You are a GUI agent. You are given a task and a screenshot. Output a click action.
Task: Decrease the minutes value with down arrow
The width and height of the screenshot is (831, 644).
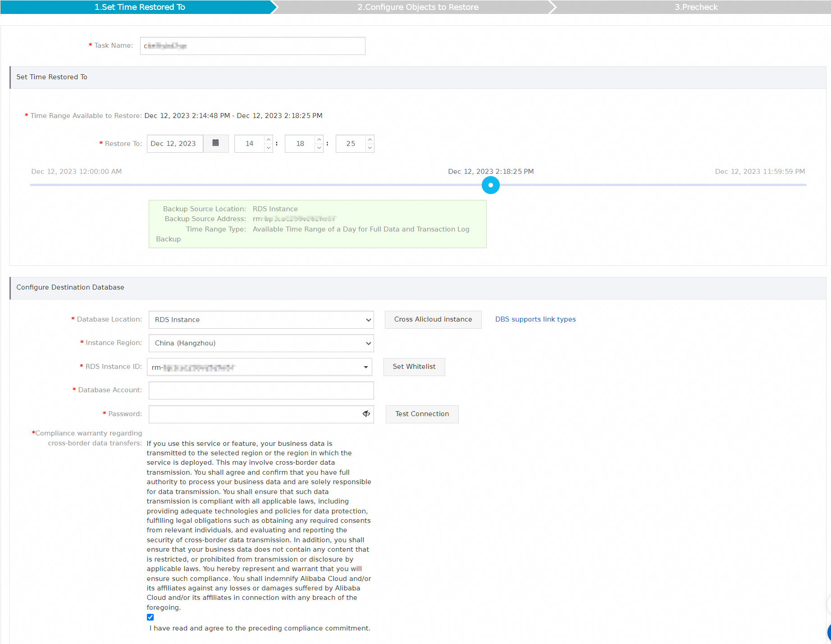(319, 148)
